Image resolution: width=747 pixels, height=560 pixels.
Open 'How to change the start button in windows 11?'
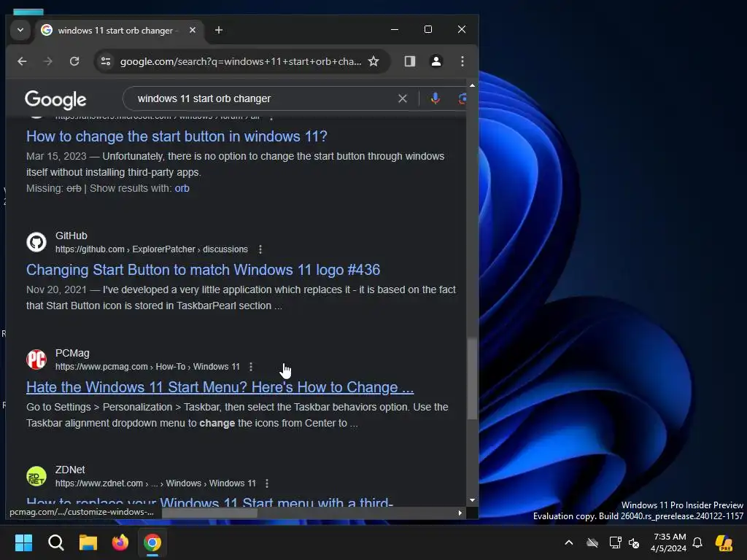coord(177,136)
